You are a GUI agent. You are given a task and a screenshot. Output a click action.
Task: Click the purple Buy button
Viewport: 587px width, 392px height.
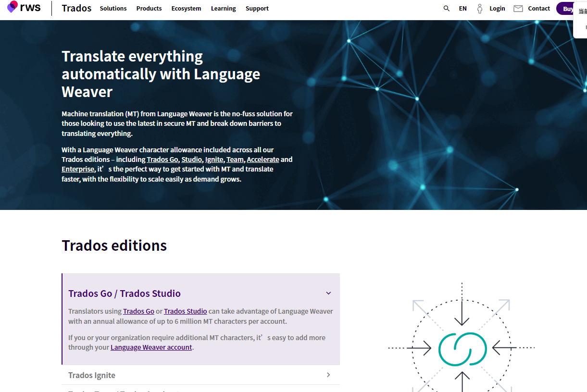567,9
